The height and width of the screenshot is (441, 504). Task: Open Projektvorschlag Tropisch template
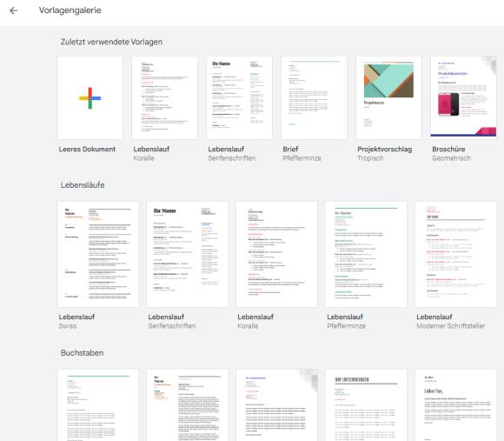tap(388, 97)
